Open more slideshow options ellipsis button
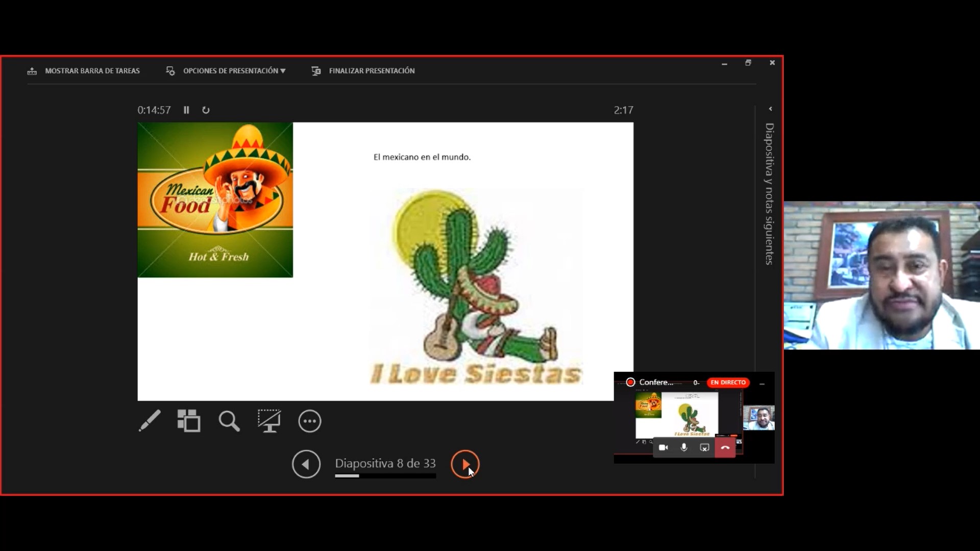 click(x=309, y=421)
